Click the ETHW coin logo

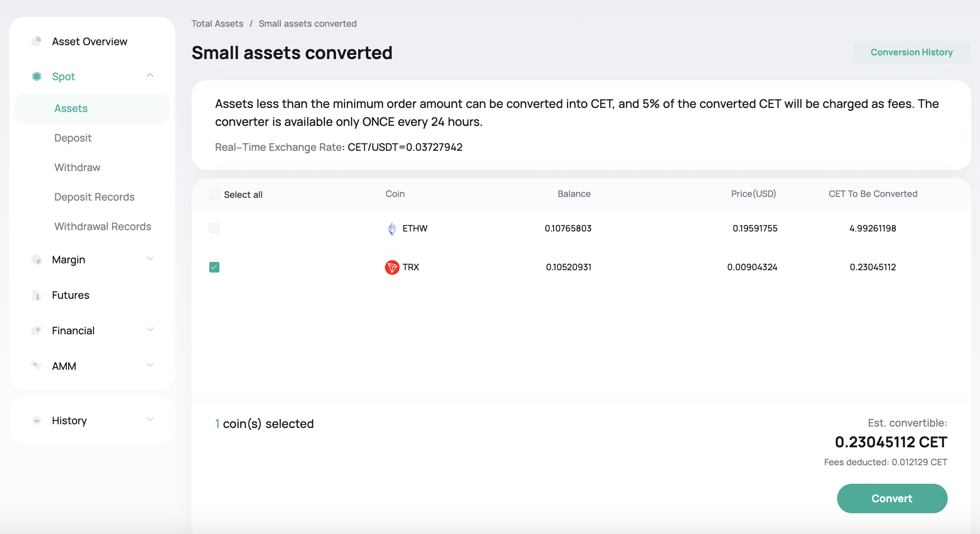point(392,228)
